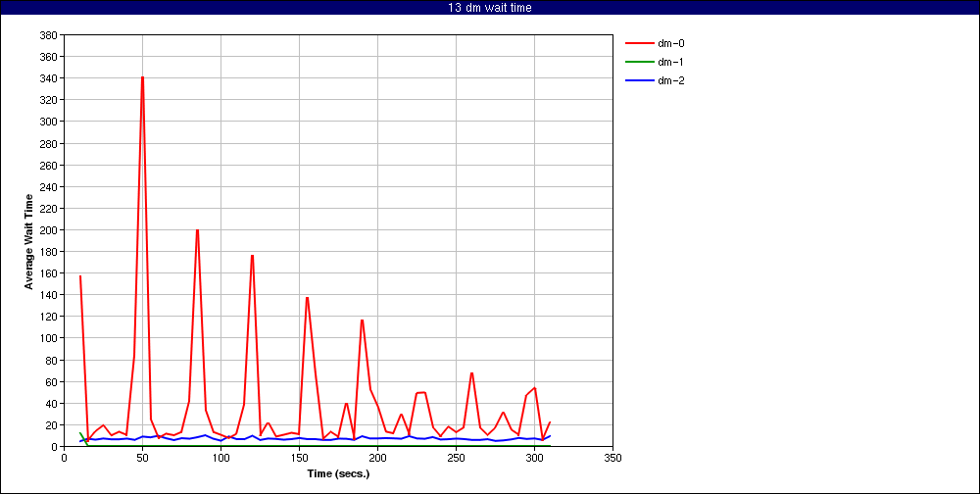Screen dimensions: 980x494
Task: Click the 150 tick label on the x-axis
Action: click(x=299, y=458)
